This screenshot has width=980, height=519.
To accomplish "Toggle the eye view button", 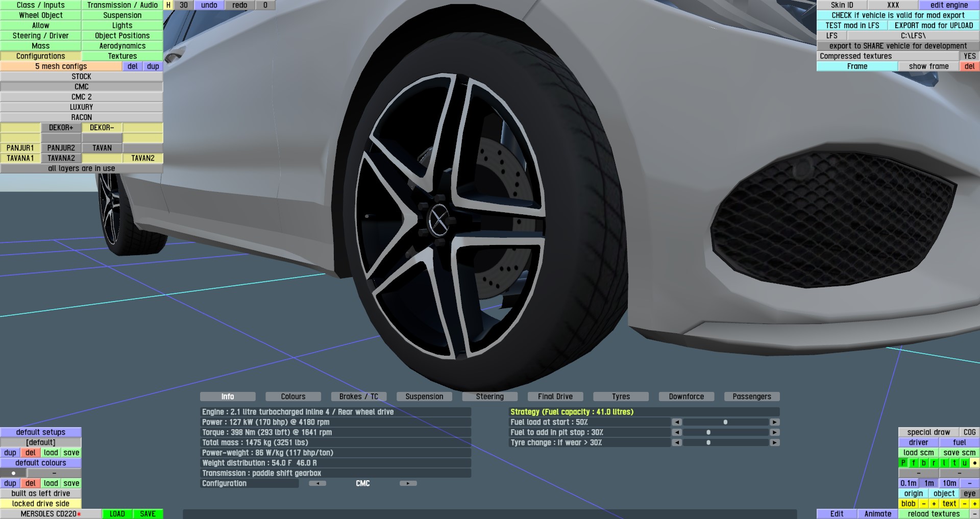I will pyautogui.click(x=969, y=493).
